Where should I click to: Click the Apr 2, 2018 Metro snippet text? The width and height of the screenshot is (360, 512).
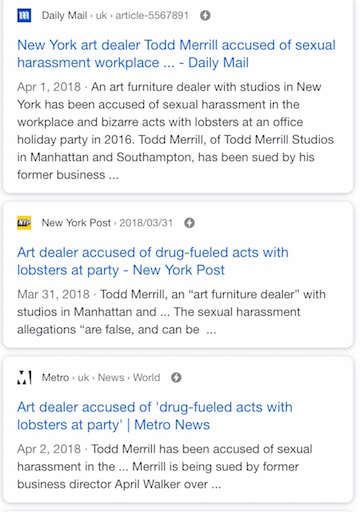click(165, 466)
